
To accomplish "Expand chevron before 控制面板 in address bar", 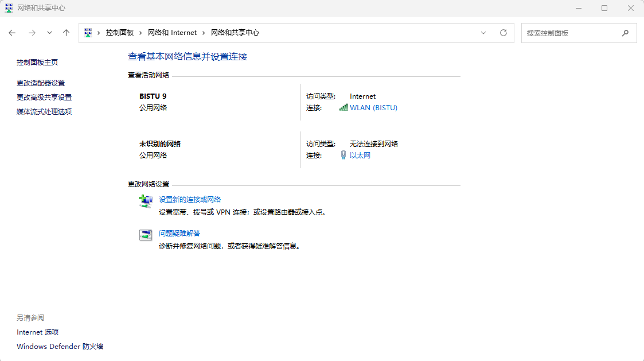I will tap(99, 33).
